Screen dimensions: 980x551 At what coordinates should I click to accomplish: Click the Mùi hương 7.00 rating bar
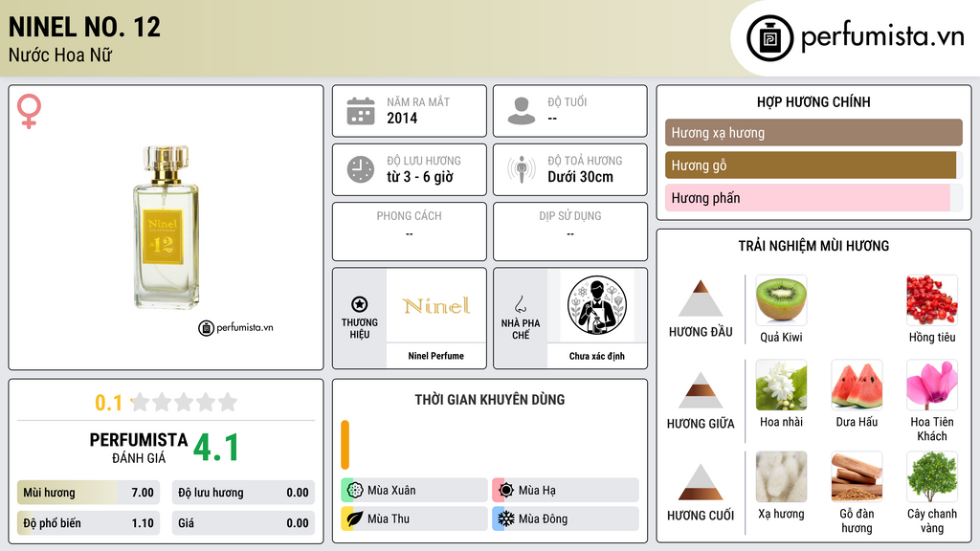point(88,493)
